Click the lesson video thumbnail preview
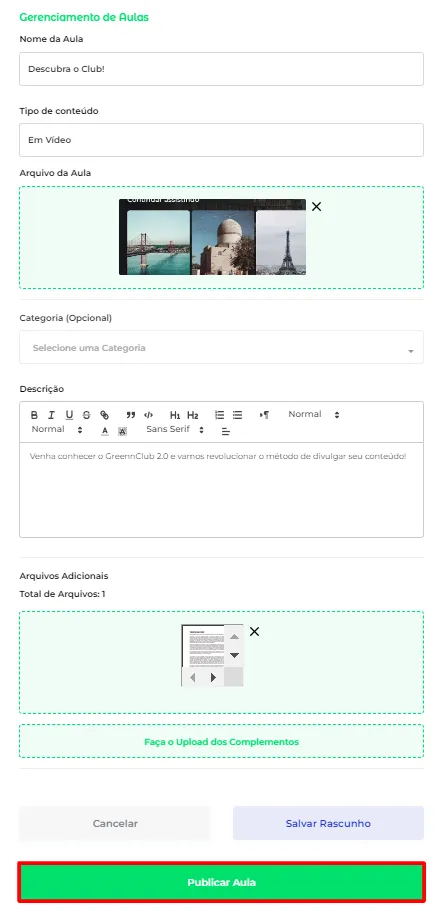This screenshot has height=911, width=438. pos(213,237)
